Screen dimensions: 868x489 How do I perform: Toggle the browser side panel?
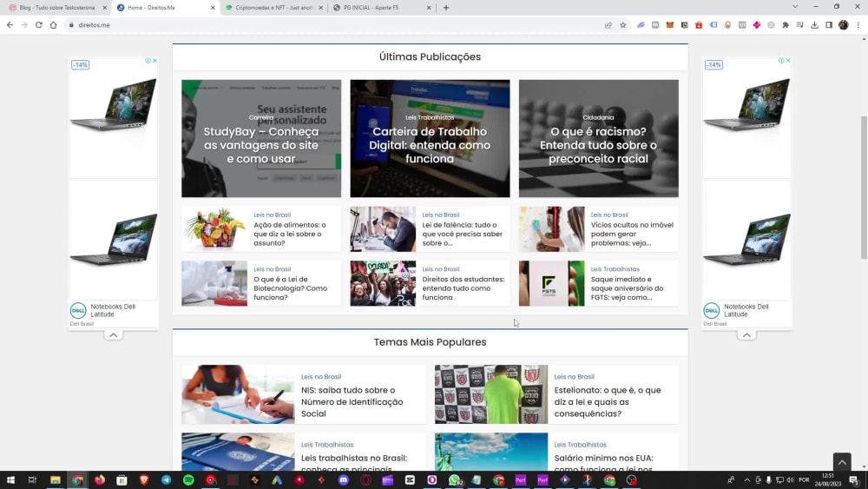coord(829,25)
